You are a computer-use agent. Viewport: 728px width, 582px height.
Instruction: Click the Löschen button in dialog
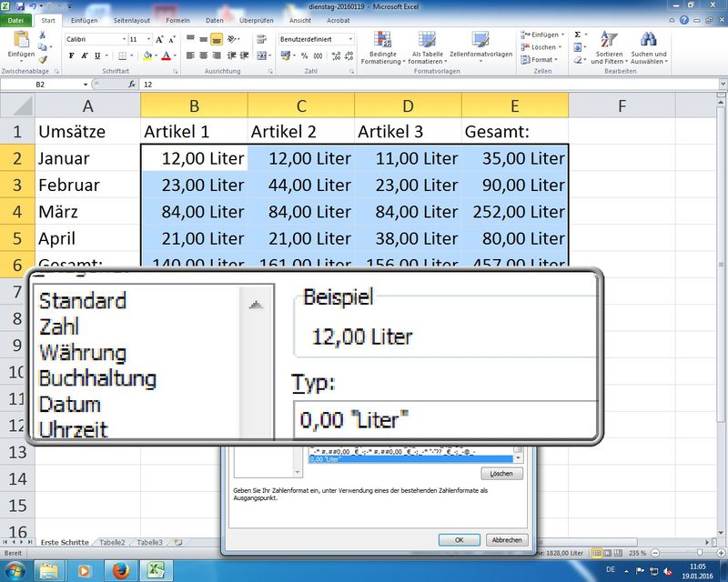pos(502,474)
